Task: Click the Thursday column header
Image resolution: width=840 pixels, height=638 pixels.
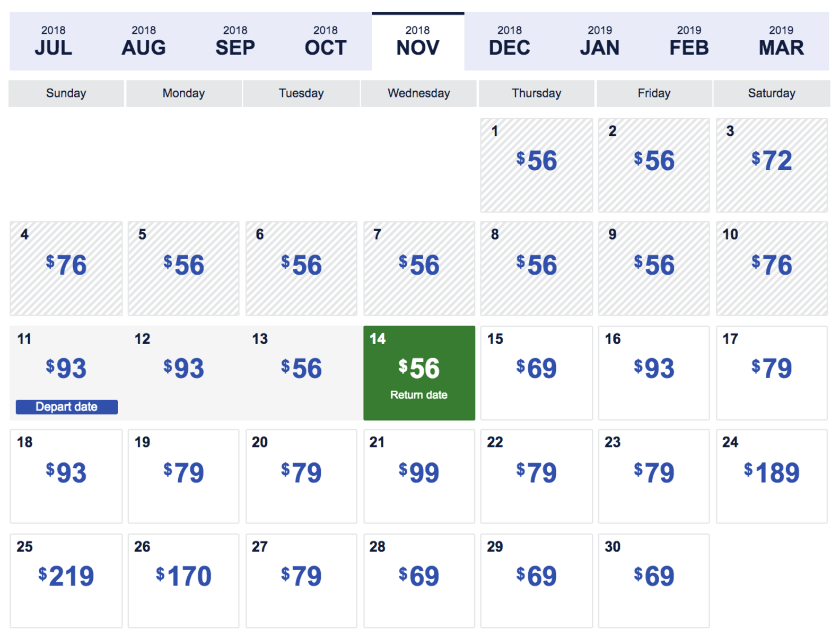Action: pos(536,93)
